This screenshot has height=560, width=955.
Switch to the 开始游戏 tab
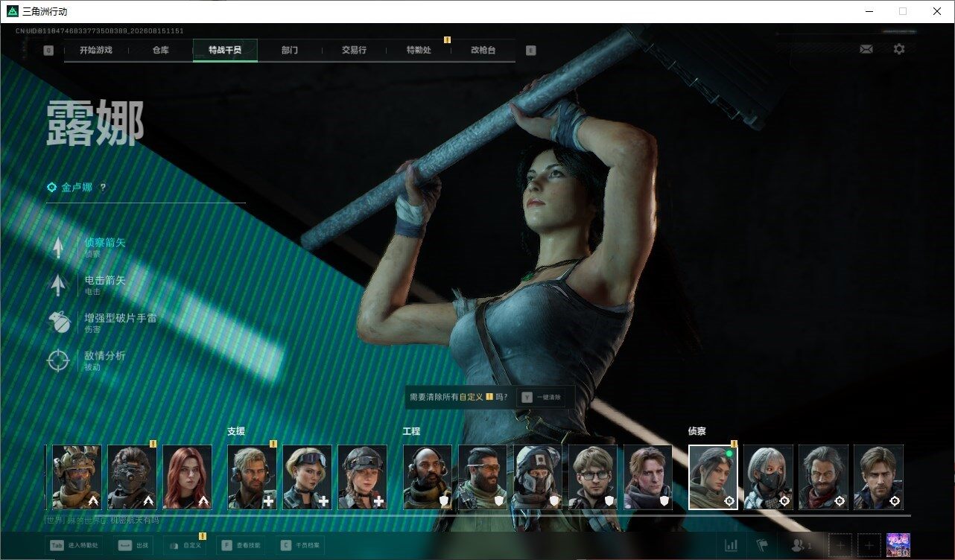click(x=96, y=51)
